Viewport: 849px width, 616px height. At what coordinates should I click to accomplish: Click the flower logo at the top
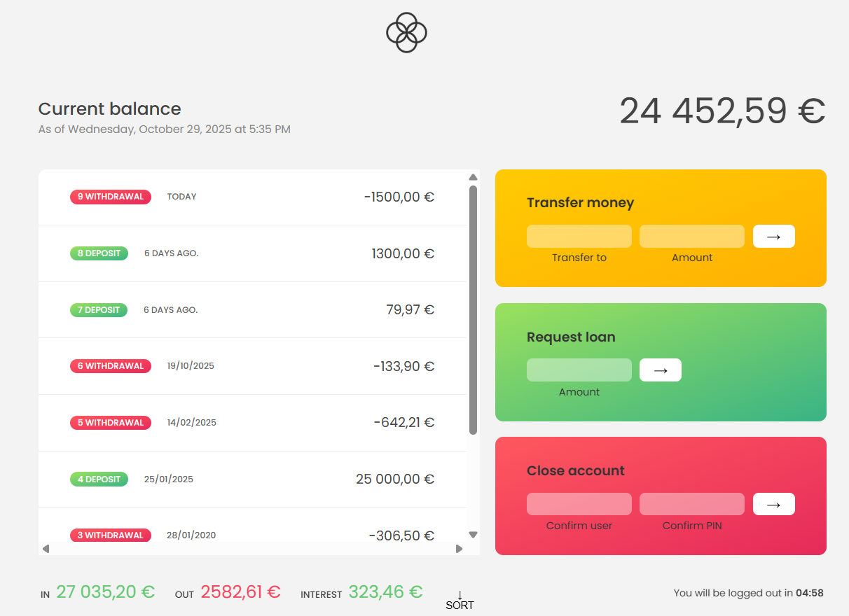coord(406,31)
